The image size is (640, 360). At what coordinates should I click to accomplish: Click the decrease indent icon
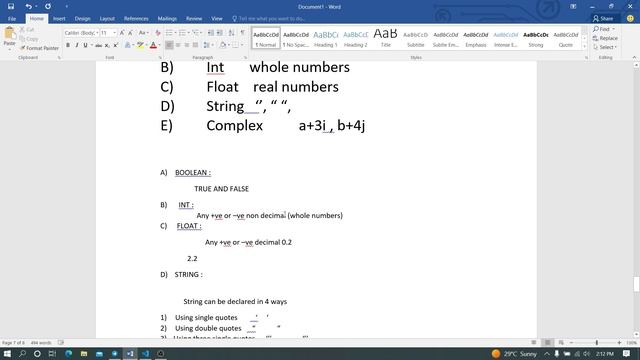[x=211, y=33]
